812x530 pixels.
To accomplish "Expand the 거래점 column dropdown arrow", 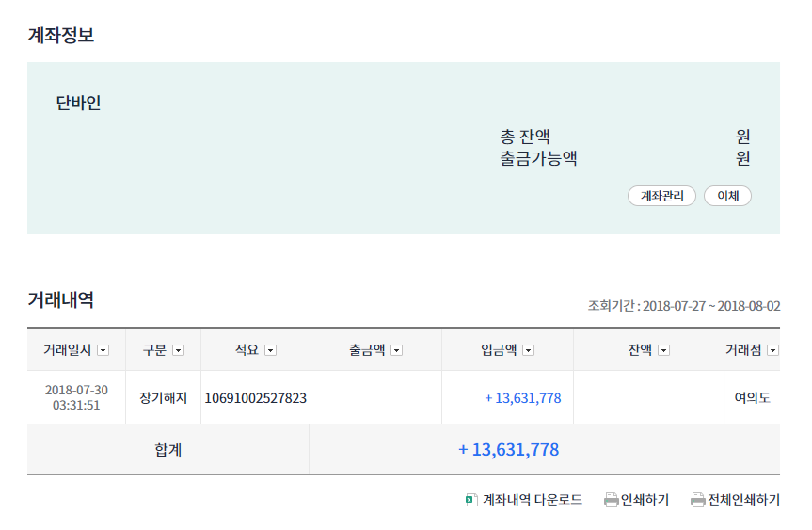I will [773, 350].
